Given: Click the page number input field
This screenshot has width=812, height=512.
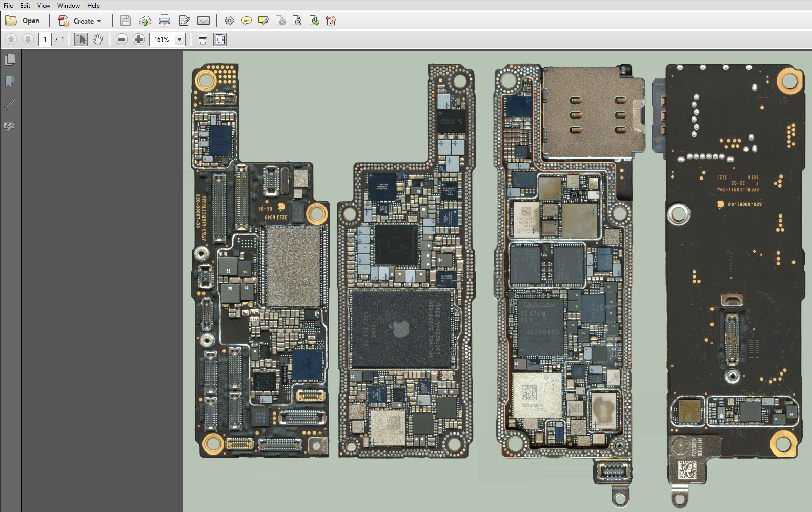Looking at the screenshot, I should coord(45,40).
